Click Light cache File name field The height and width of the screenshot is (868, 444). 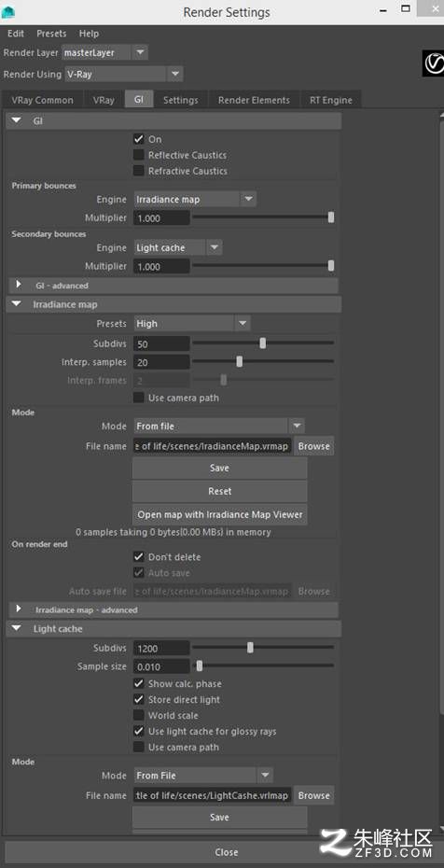(x=213, y=795)
